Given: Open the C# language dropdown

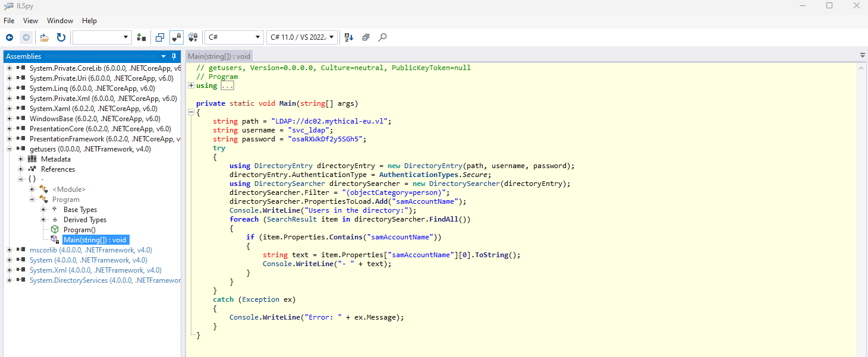Looking at the screenshot, I should click(234, 37).
